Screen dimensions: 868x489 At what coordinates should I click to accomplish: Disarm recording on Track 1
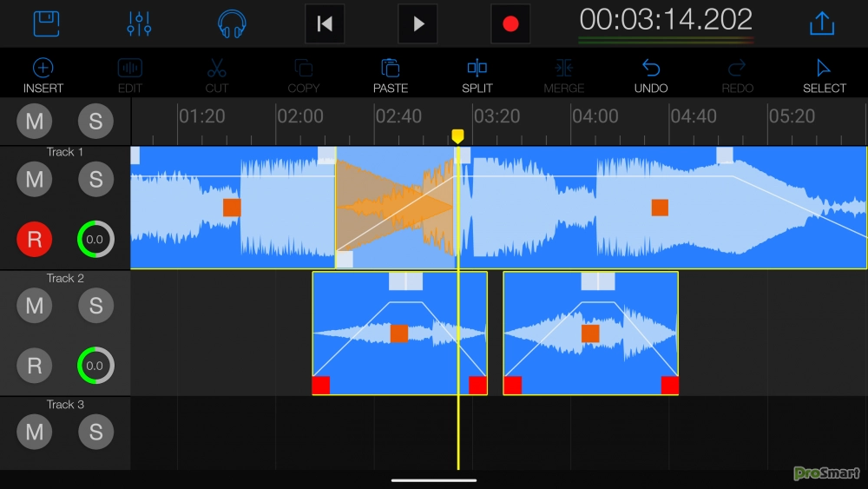[x=35, y=240]
